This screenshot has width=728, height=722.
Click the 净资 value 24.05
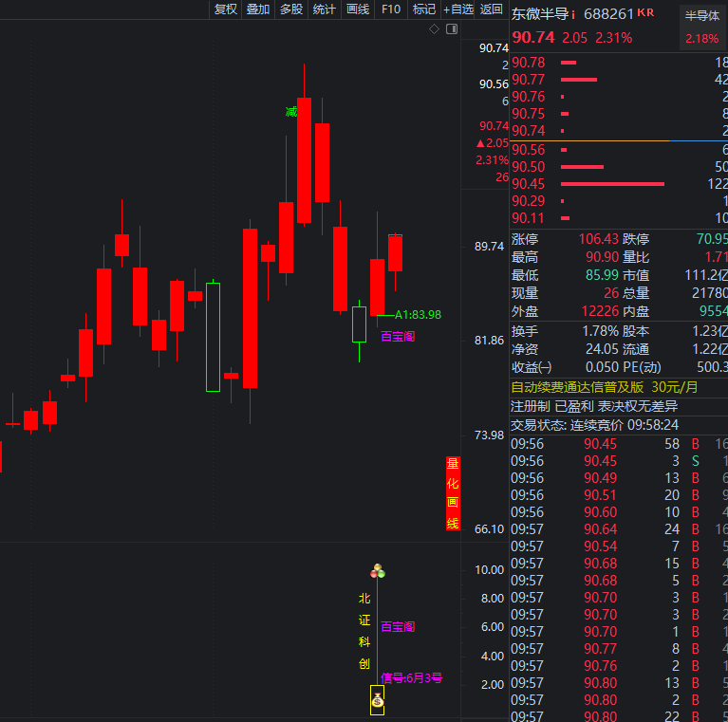pyautogui.click(x=602, y=349)
